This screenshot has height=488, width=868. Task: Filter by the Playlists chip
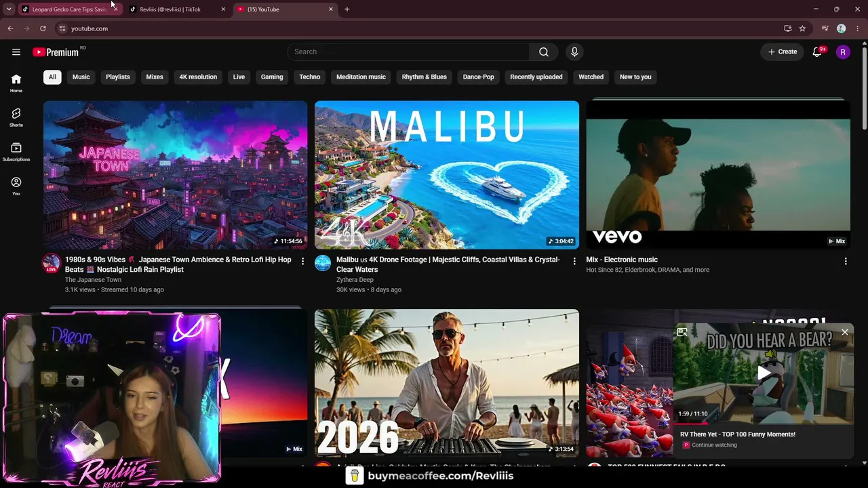(118, 77)
